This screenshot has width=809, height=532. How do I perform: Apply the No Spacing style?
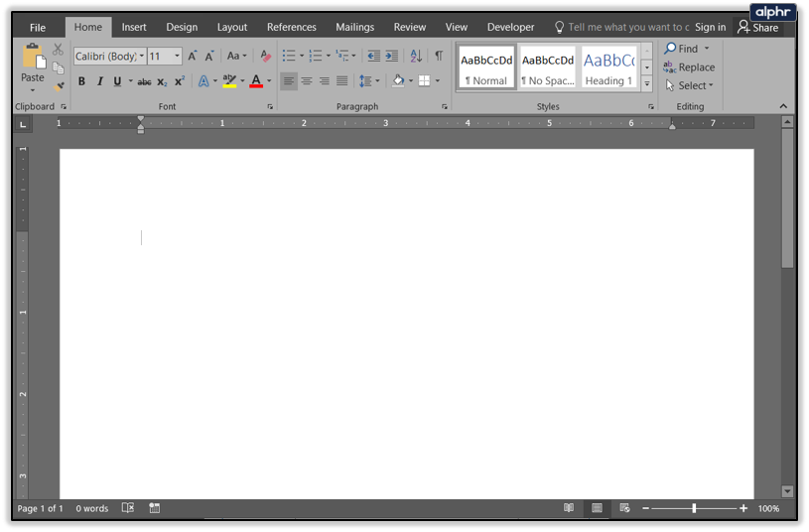[547, 67]
